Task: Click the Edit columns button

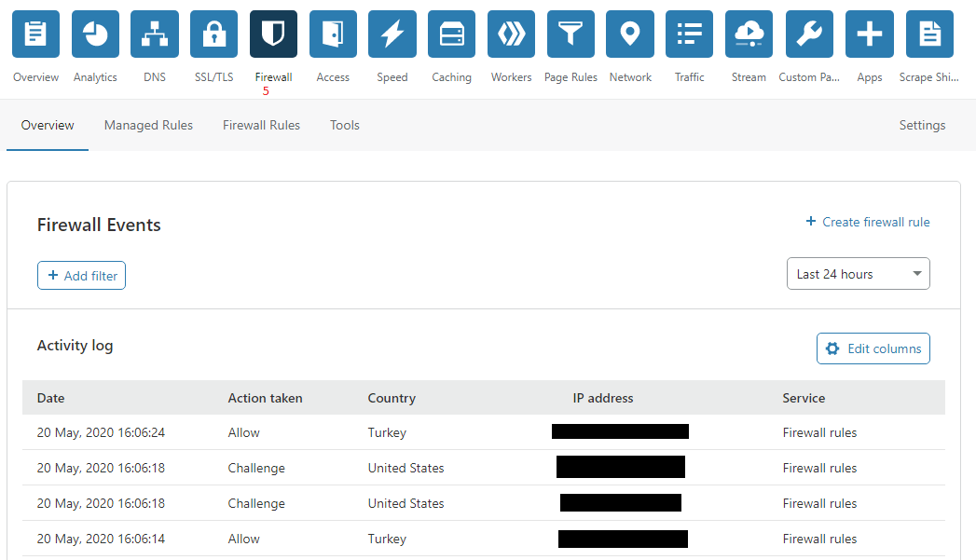Action: pos(873,348)
